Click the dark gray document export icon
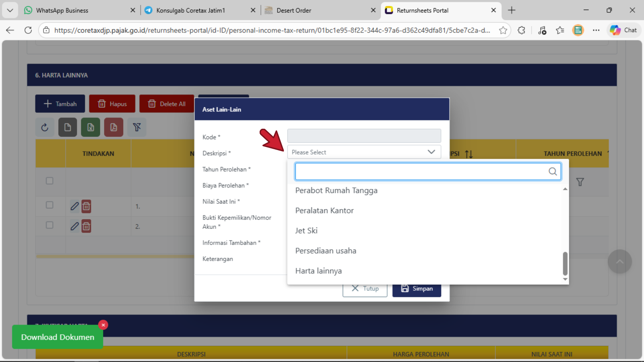This screenshot has width=644, height=362. [x=68, y=128]
